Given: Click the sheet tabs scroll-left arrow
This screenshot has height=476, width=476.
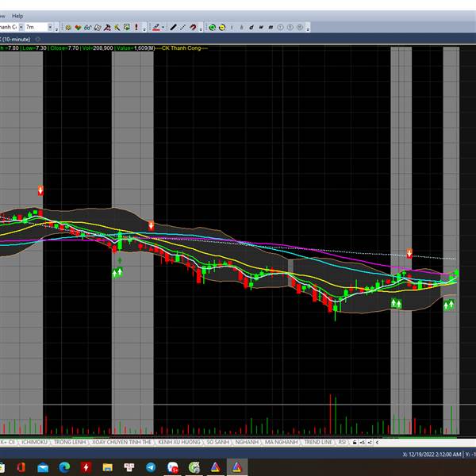Looking at the screenshot, I should 377,443.
